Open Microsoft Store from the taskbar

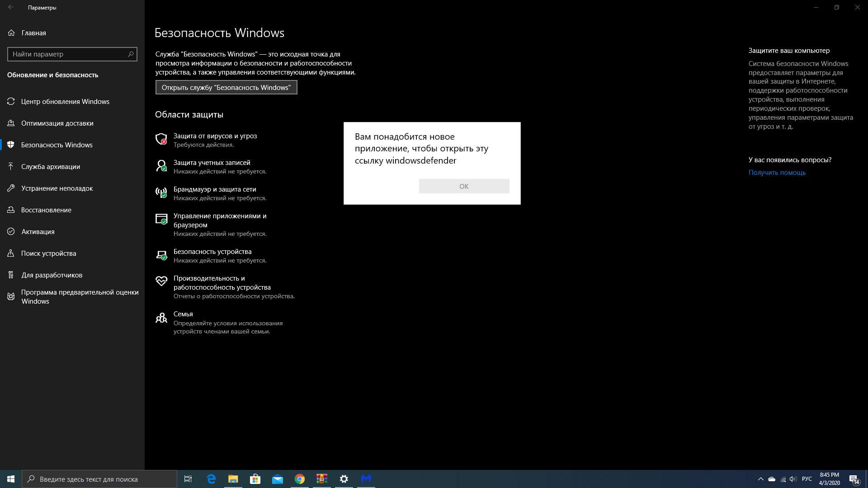[255, 479]
